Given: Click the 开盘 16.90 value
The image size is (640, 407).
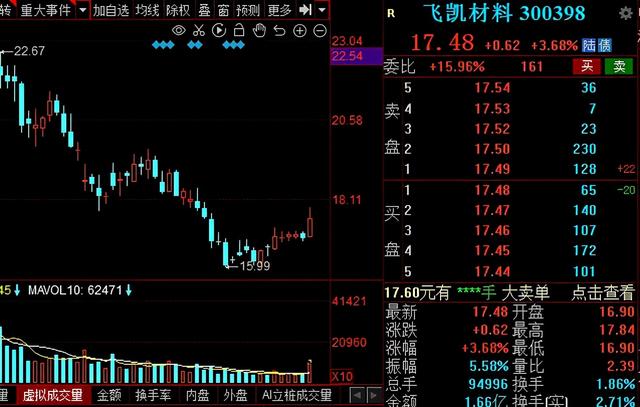Looking at the screenshot, I should (x=617, y=312).
